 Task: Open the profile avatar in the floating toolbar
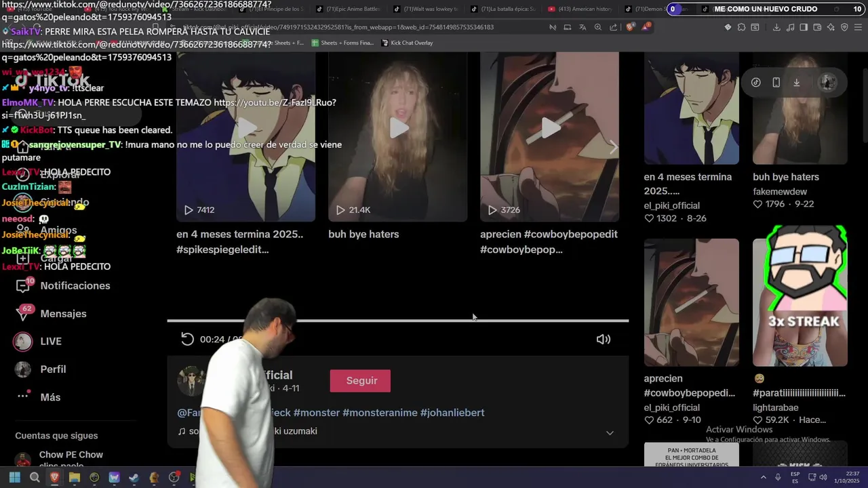[x=827, y=83]
